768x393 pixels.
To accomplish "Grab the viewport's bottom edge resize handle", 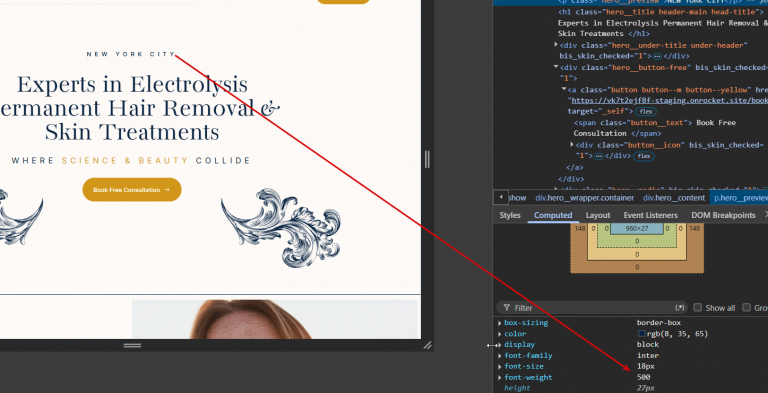I will pos(132,345).
